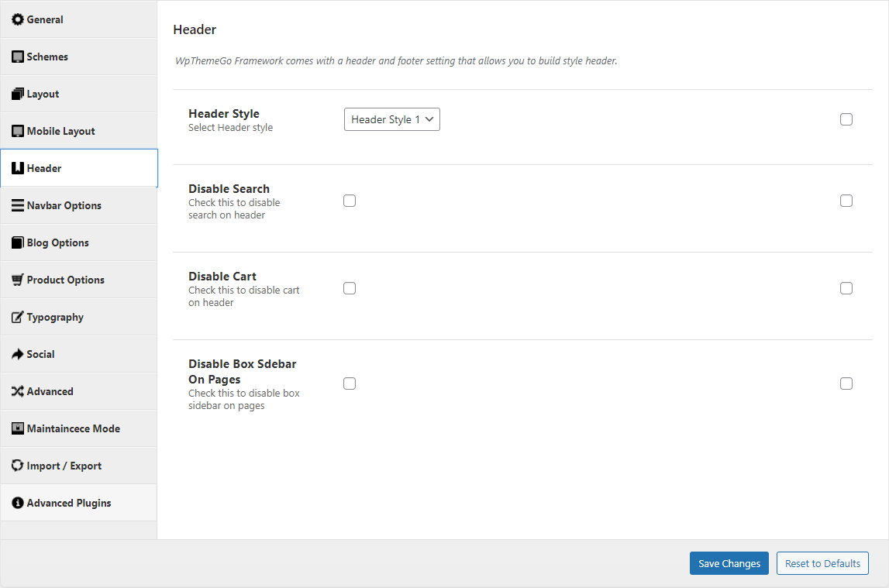Open Product Options section
Image resolution: width=889 pixels, height=588 pixels.
coord(78,280)
